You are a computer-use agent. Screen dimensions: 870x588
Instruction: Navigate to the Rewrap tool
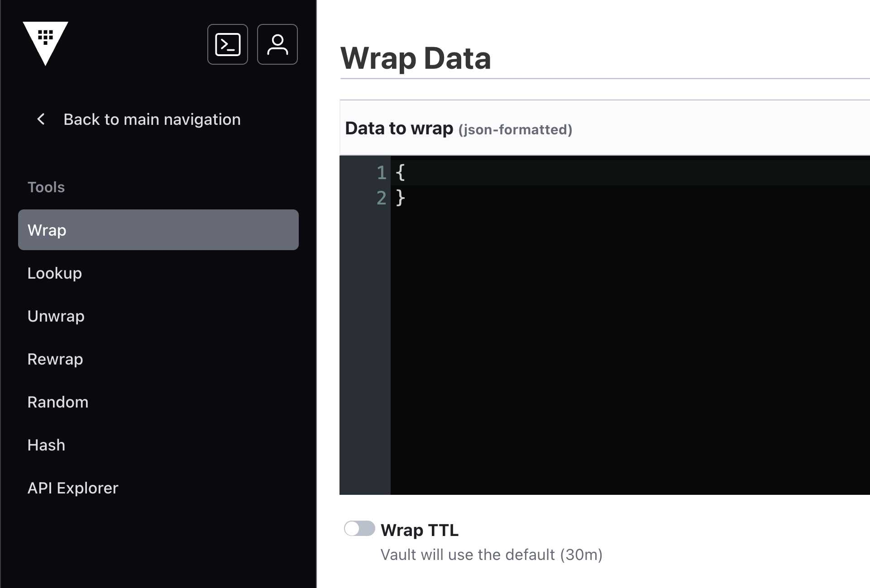pos(55,359)
